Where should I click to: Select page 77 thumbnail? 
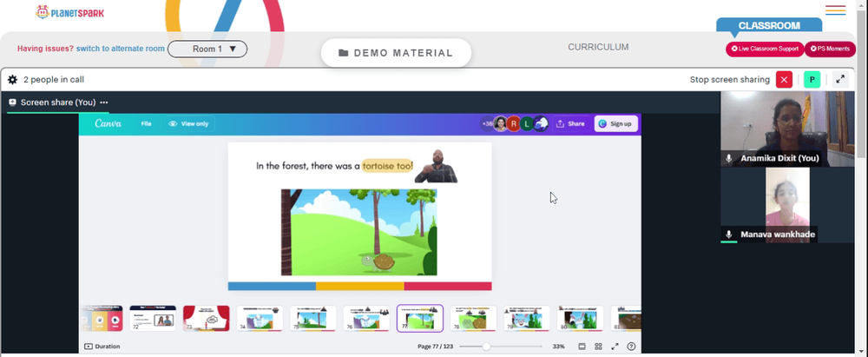point(420,318)
